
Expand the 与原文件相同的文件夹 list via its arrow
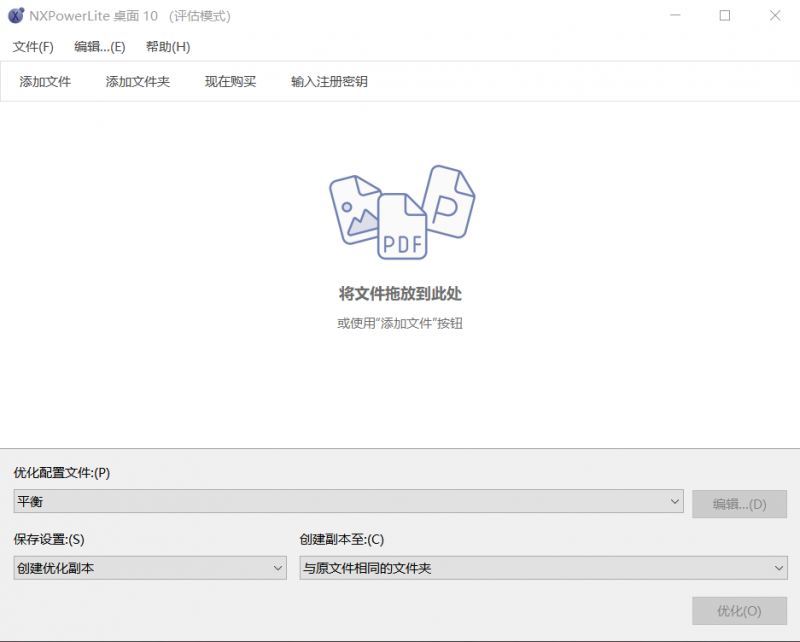[x=779, y=567]
